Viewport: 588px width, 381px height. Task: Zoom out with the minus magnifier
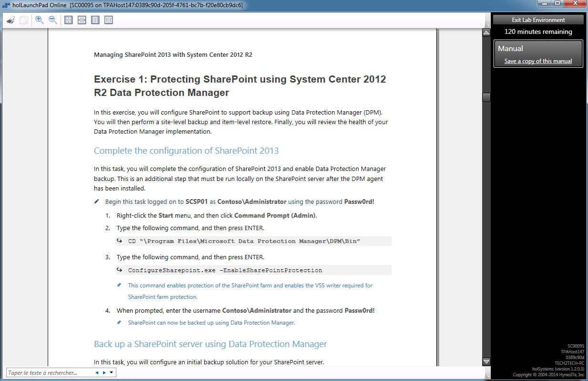click(x=53, y=20)
